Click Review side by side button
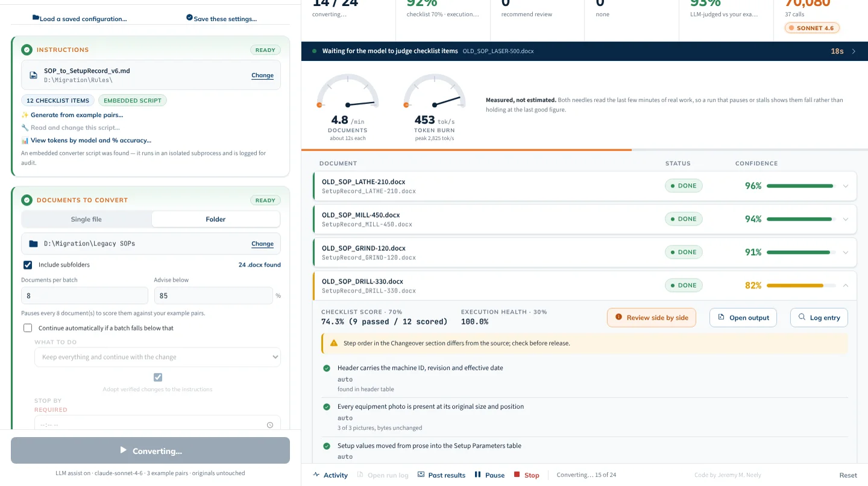 tap(651, 318)
